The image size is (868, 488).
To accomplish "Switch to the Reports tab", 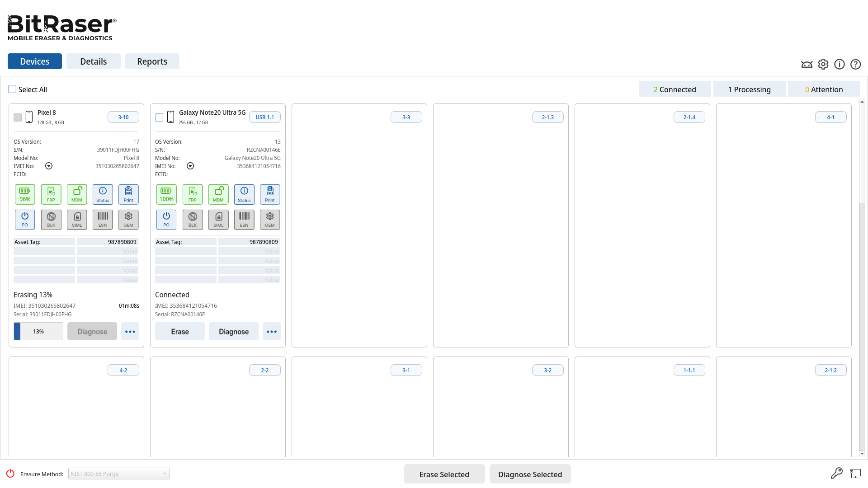I will [x=152, y=61].
